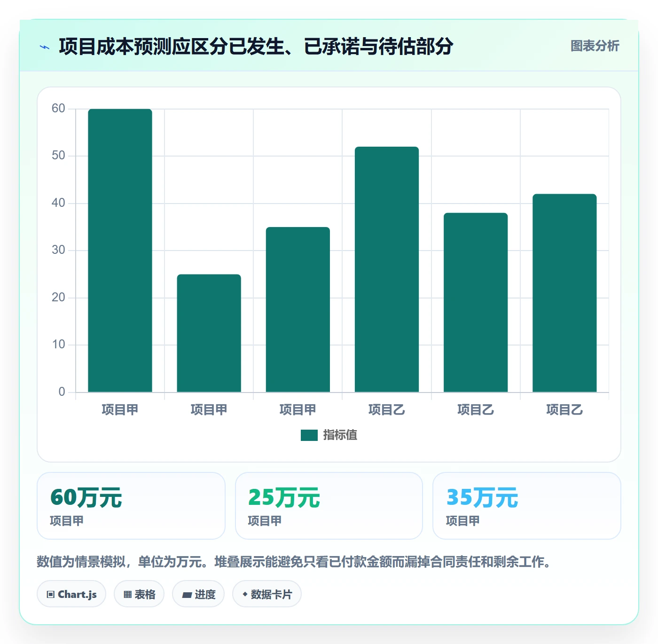Click the 项目甲 caption under 25万元
Viewport: 658px width, 644px height.
click(265, 521)
